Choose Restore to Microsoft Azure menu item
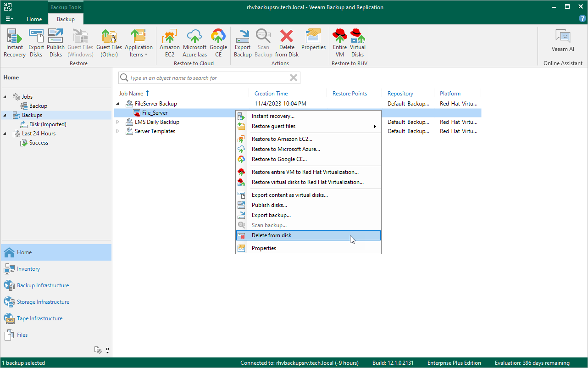Image resolution: width=588 pixels, height=368 pixels. (x=308, y=149)
